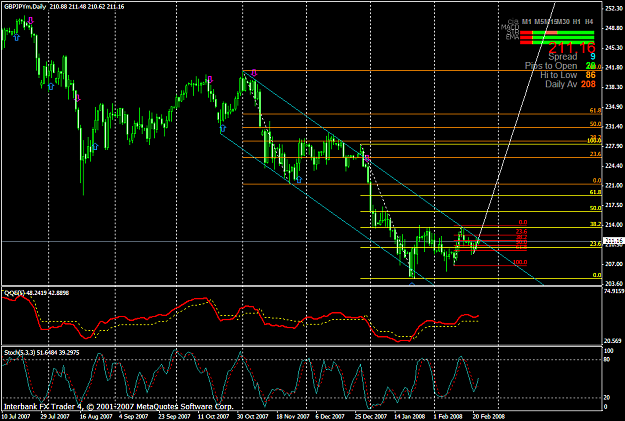The height and width of the screenshot is (421, 625).
Task: Click the Pips to Open label
Action: point(551,66)
